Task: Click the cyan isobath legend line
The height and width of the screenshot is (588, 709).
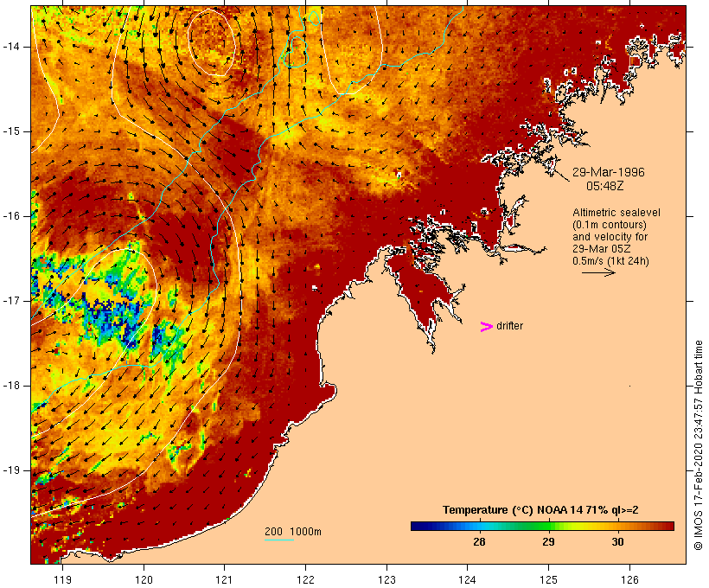Action: (x=279, y=540)
